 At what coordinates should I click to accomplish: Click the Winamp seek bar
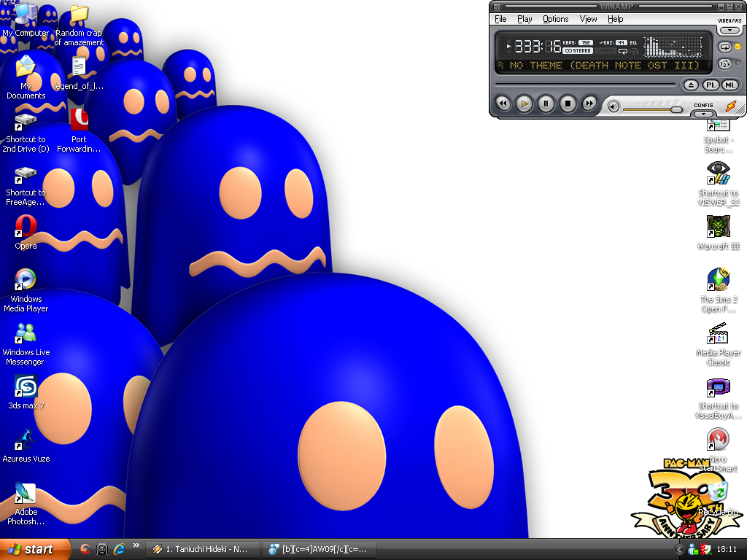pos(586,85)
